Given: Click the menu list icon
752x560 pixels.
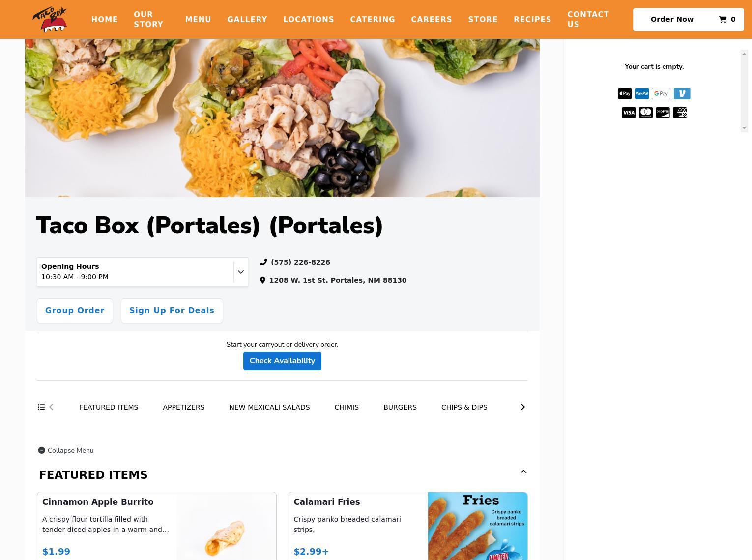Looking at the screenshot, I should [41, 407].
